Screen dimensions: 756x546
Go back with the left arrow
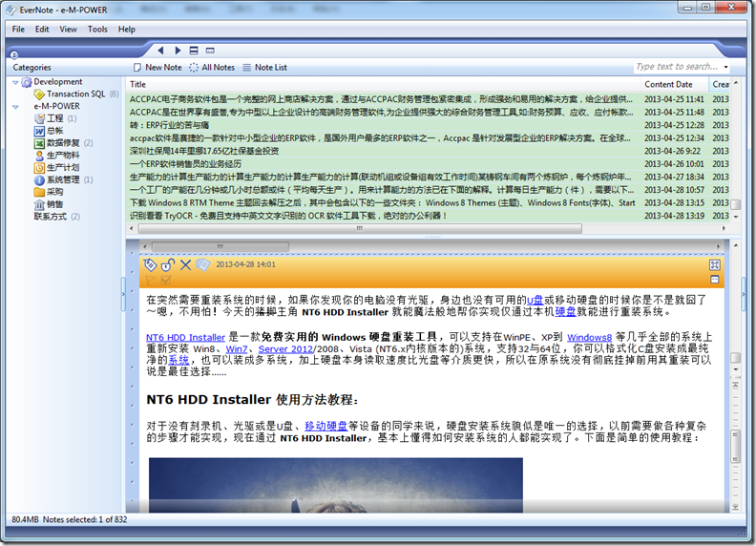[160, 51]
